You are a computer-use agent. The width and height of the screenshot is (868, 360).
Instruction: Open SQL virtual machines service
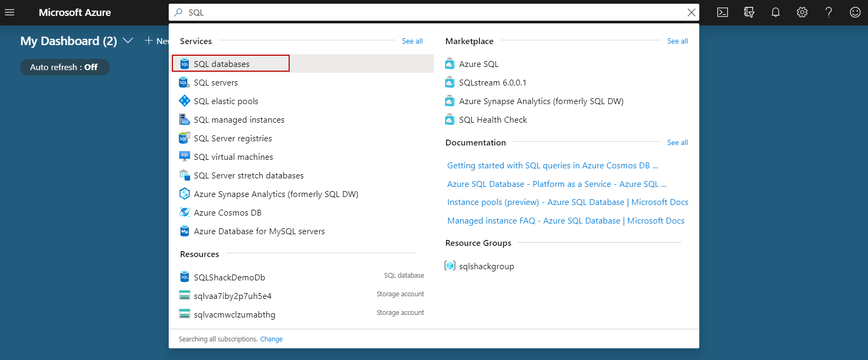pos(233,157)
